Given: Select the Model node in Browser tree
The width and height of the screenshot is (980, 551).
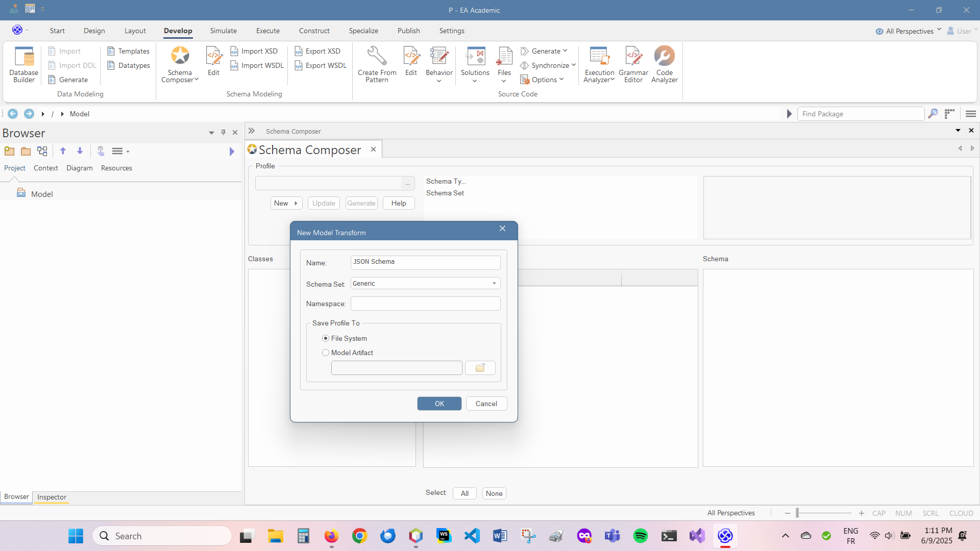Looking at the screenshot, I should point(42,194).
